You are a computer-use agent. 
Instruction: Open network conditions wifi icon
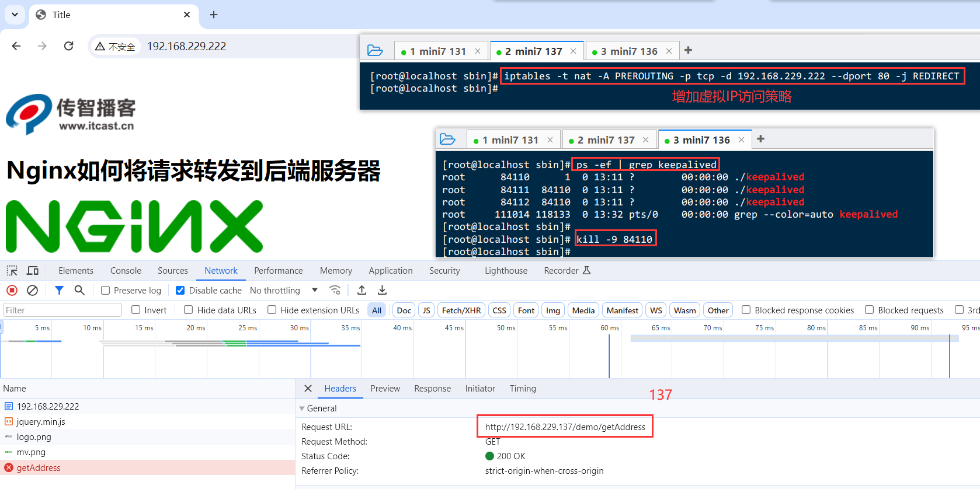(335, 290)
